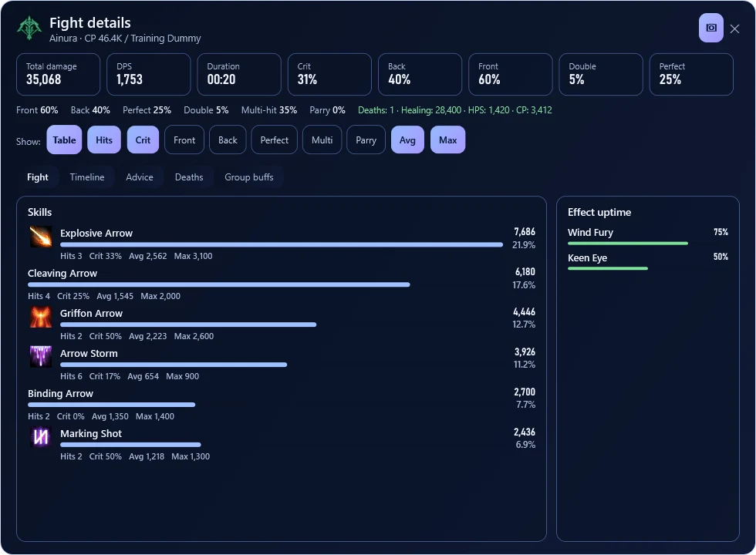Enable the Parry column display

pos(366,140)
